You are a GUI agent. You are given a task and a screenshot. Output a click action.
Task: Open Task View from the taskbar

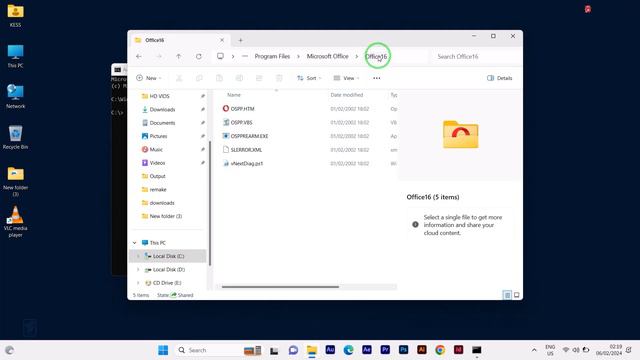click(274, 350)
